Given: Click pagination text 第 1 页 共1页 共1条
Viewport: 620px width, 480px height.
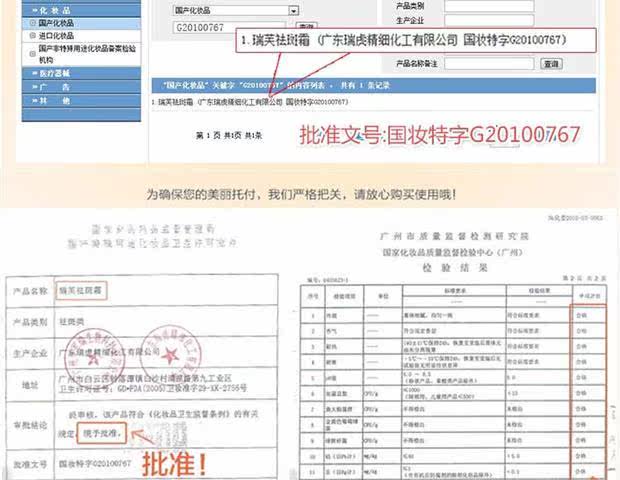Looking at the screenshot, I should (x=229, y=136).
